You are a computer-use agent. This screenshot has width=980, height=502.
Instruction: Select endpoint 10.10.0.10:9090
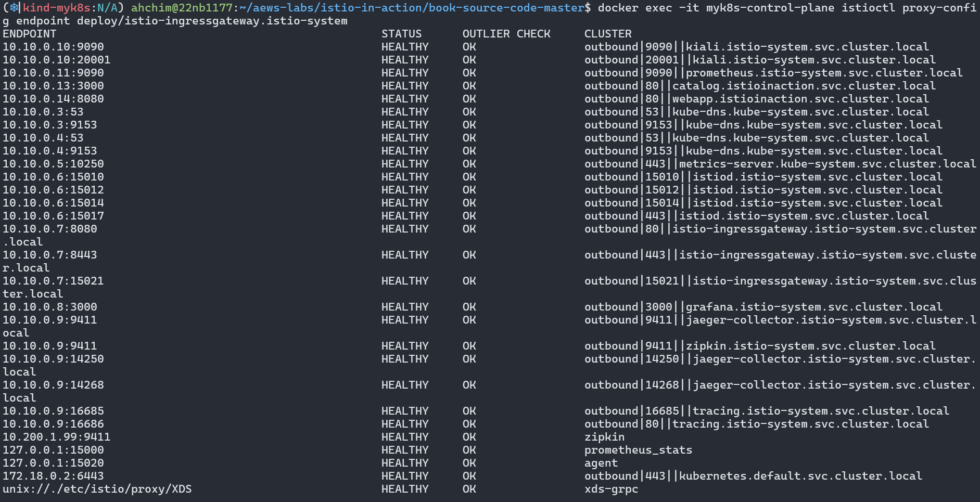pyautogui.click(x=53, y=47)
